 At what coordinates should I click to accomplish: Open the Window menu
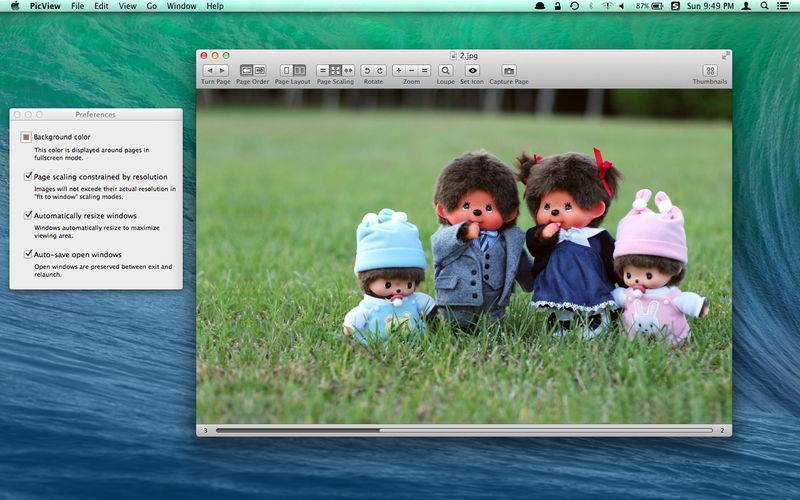[182, 6]
